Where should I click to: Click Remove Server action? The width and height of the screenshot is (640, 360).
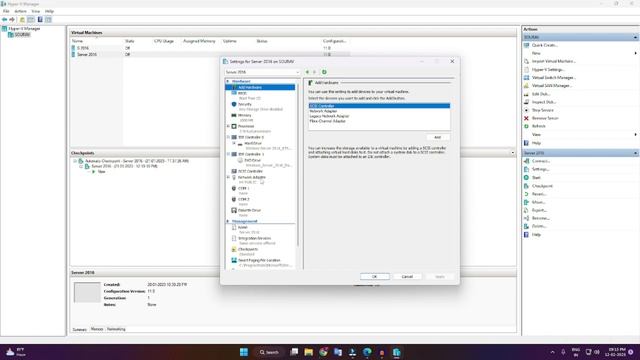[x=545, y=118]
